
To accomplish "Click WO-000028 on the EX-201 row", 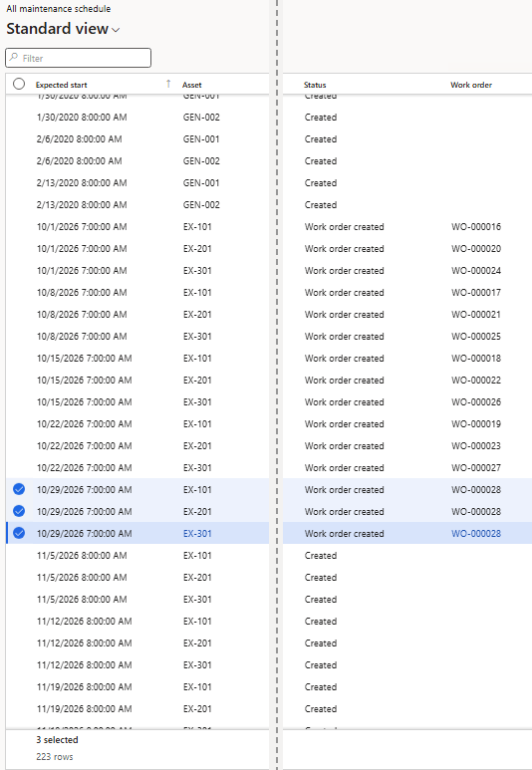I will point(476,511).
